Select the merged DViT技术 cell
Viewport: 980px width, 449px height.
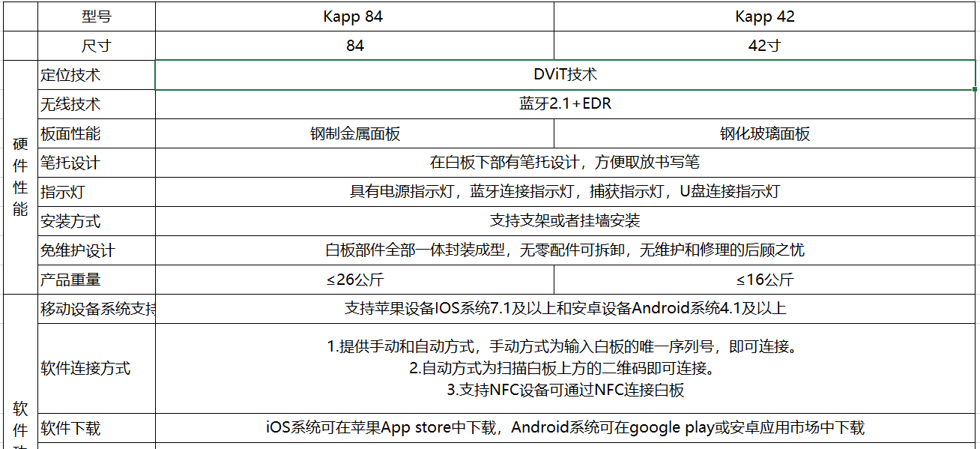click(566, 75)
